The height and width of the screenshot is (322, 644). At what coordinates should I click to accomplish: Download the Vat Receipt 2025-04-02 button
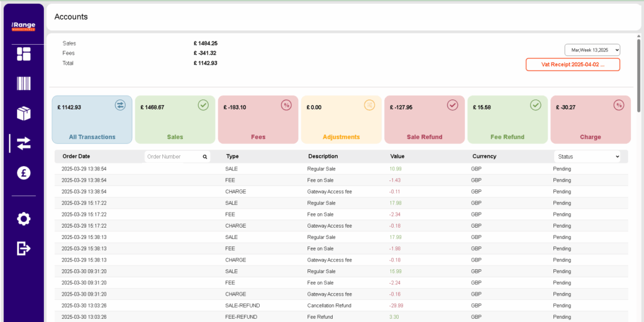point(572,65)
